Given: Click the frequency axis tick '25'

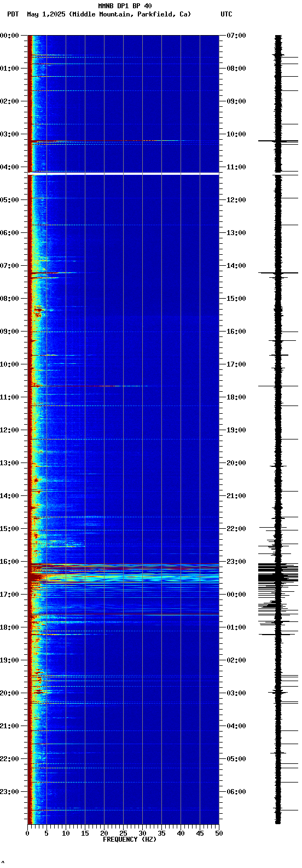Looking at the screenshot, I should pos(123,833).
